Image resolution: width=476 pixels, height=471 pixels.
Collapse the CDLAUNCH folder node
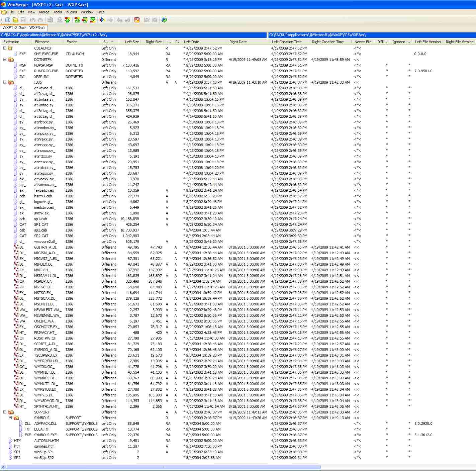pyautogui.click(x=5, y=48)
